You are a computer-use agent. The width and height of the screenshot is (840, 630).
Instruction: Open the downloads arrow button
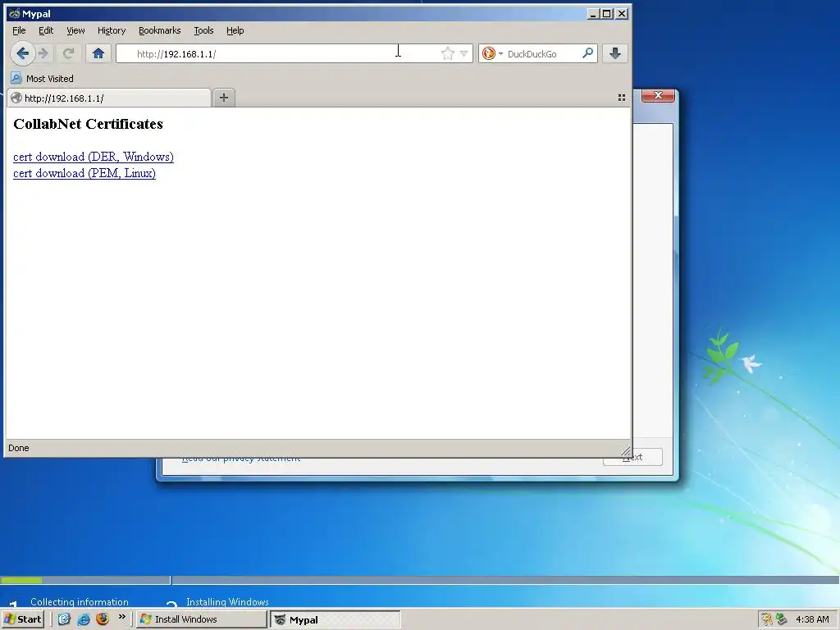[x=615, y=53]
